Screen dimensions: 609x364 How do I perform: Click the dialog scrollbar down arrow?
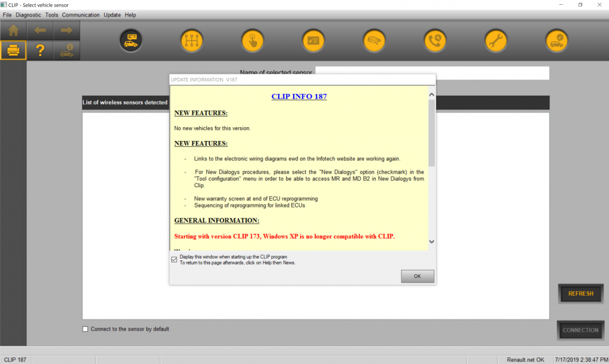click(x=432, y=241)
